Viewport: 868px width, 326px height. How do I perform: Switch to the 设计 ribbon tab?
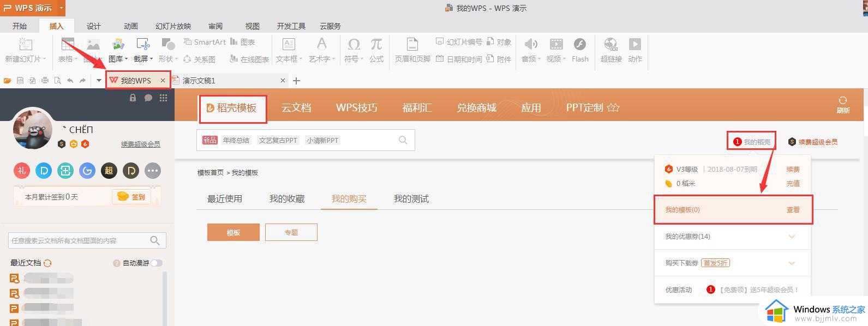pyautogui.click(x=94, y=26)
